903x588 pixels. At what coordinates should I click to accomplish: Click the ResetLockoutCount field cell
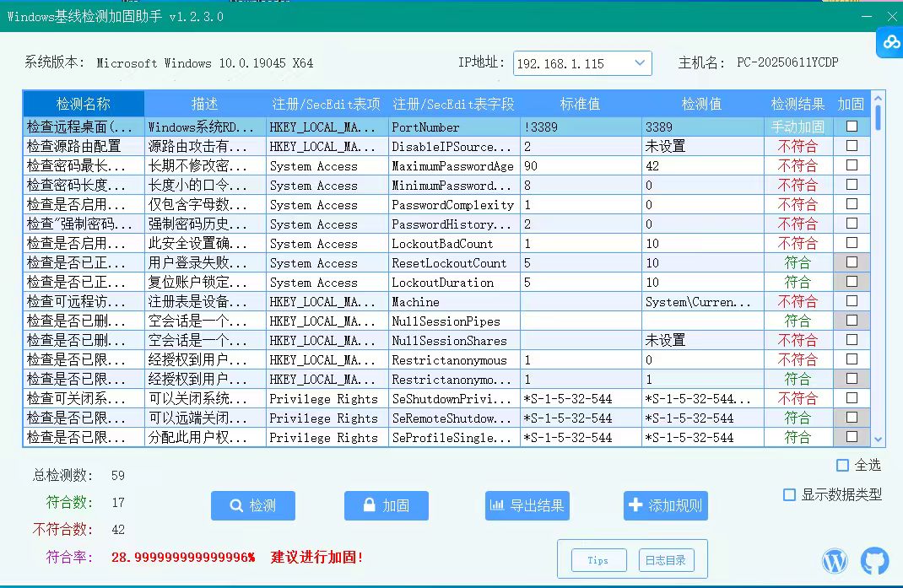point(454,262)
